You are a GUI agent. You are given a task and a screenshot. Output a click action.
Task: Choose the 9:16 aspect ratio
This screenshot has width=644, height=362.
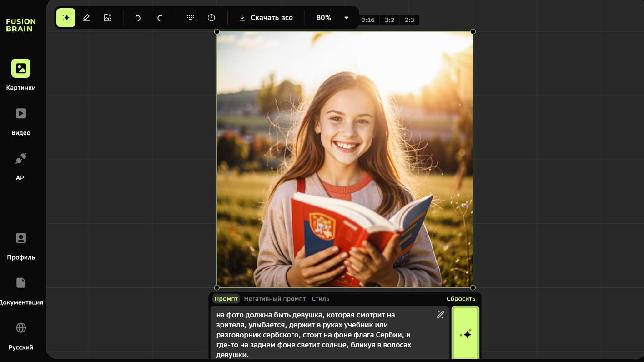point(367,20)
